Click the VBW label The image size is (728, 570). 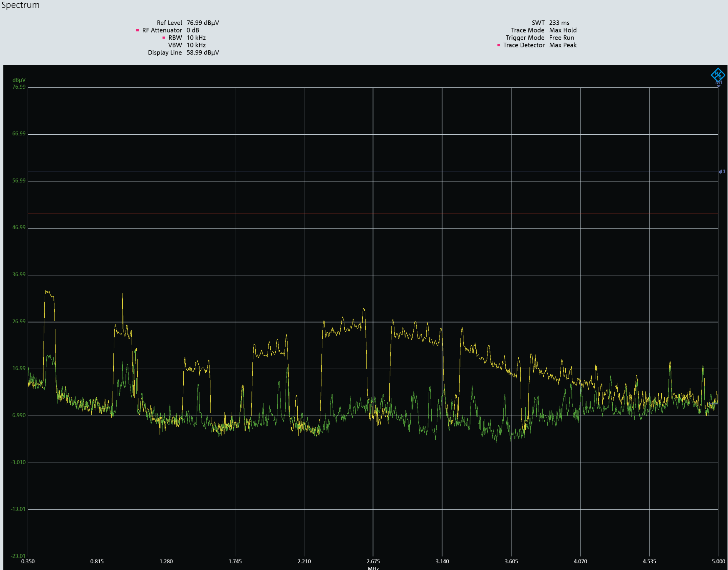[x=175, y=45]
